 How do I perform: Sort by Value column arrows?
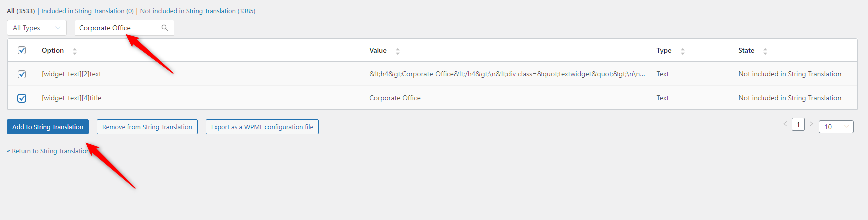(398, 51)
